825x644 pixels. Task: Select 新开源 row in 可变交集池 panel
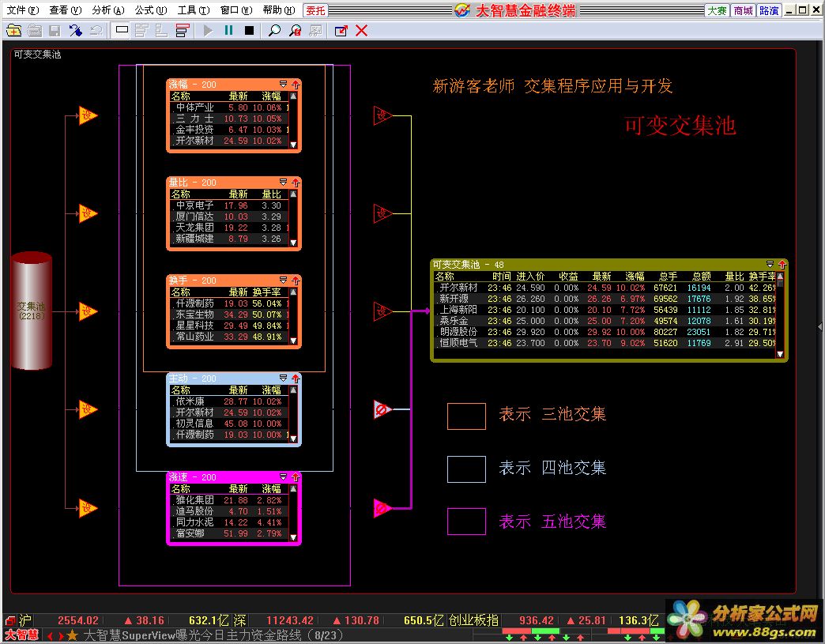click(x=605, y=299)
